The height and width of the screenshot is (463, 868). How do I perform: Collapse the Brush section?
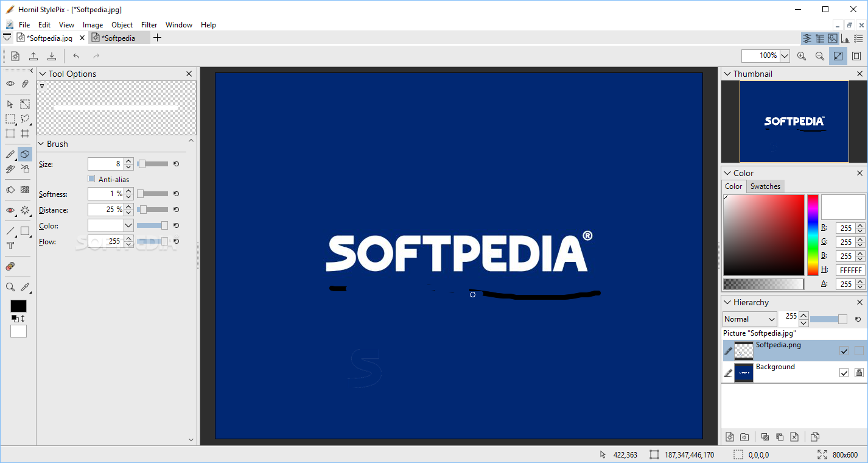41,144
